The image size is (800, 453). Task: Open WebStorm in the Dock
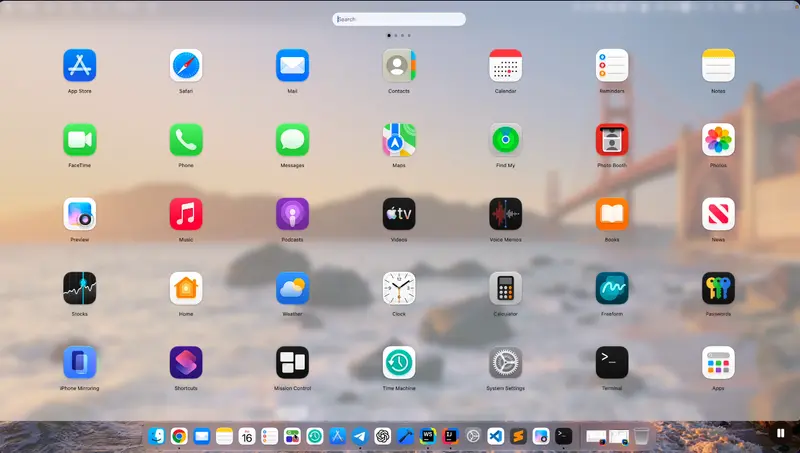pyautogui.click(x=428, y=436)
